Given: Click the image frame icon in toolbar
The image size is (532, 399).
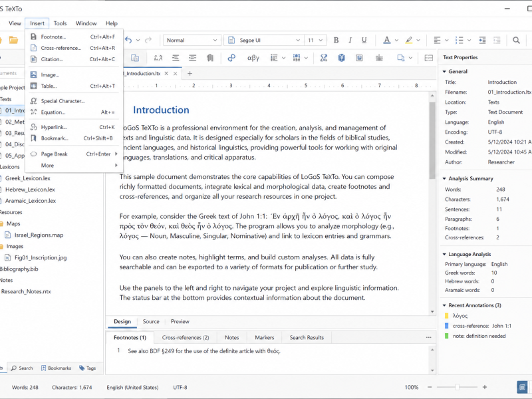Looking at the screenshot, I should [359, 58].
